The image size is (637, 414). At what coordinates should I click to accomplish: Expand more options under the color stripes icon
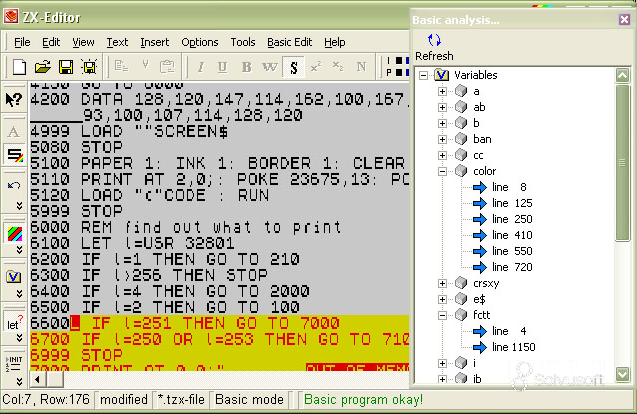(19, 250)
